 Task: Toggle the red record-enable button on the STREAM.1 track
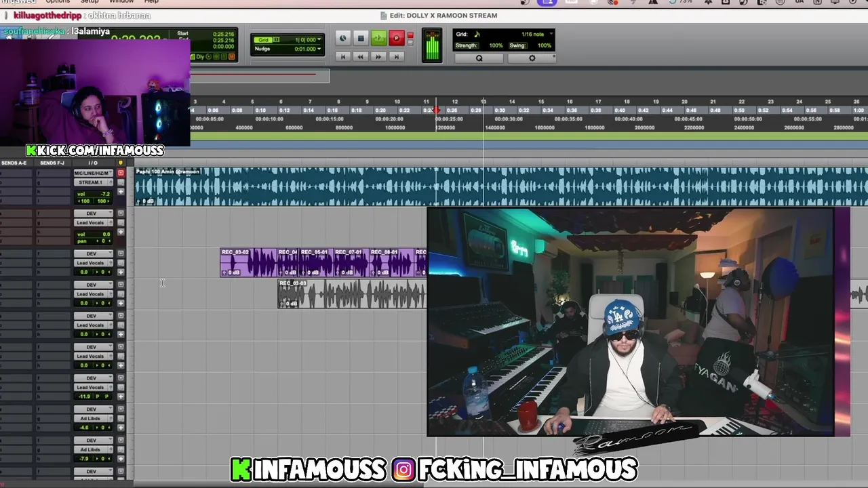(x=121, y=174)
